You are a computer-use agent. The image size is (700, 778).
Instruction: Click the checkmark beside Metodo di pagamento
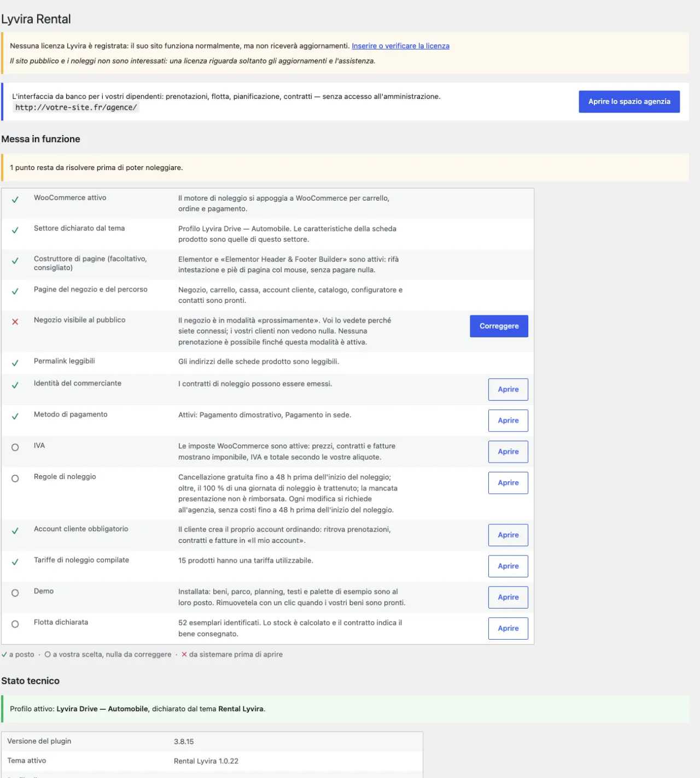click(15, 416)
